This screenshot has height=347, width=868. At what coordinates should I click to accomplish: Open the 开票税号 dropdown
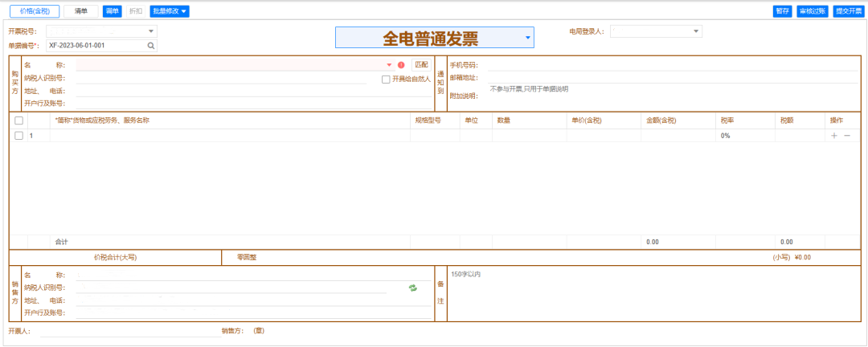150,31
